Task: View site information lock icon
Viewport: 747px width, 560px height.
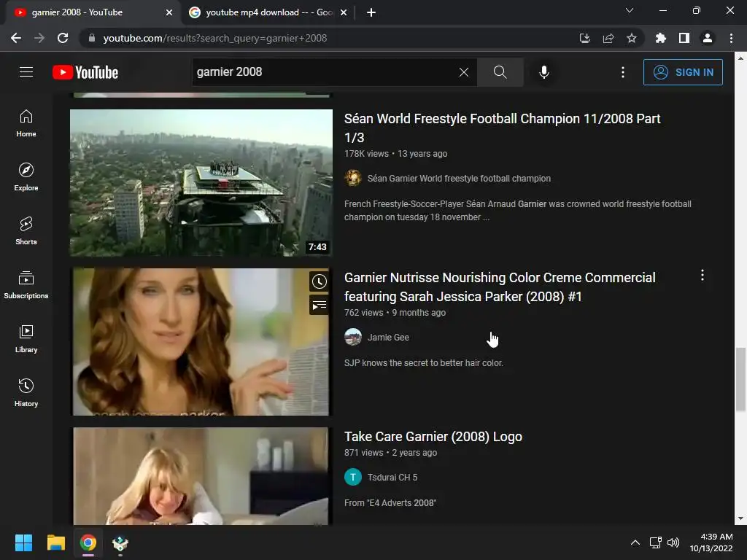Action: (x=92, y=38)
